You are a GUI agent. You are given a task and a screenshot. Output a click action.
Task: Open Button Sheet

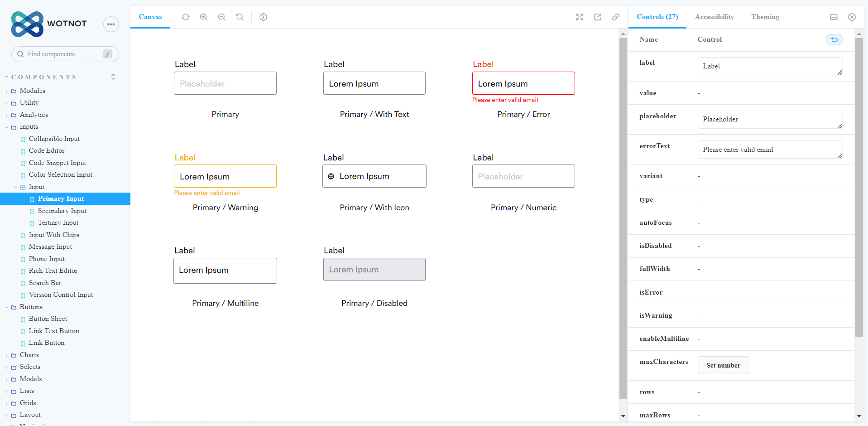pos(48,319)
